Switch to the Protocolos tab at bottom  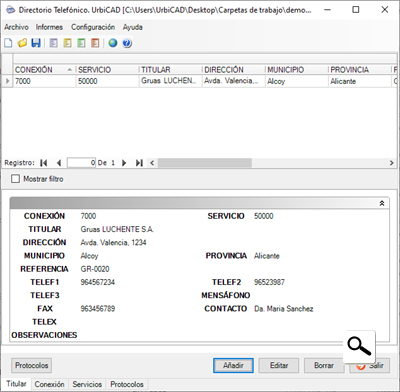point(127,384)
